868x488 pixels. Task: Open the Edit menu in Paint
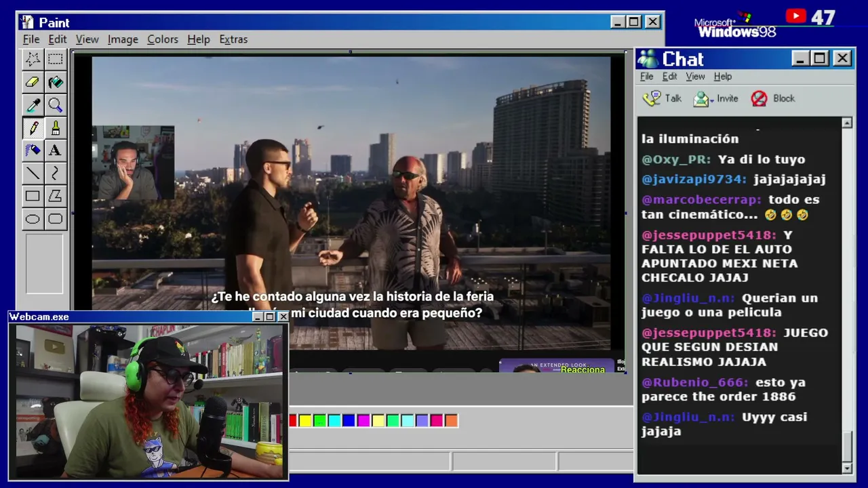coord(57,39)
